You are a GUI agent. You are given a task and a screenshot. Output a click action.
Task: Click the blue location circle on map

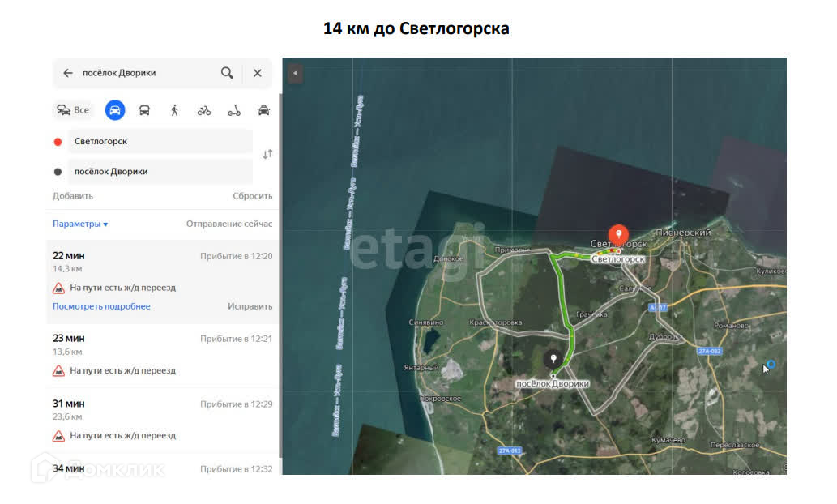click(771, 365)
